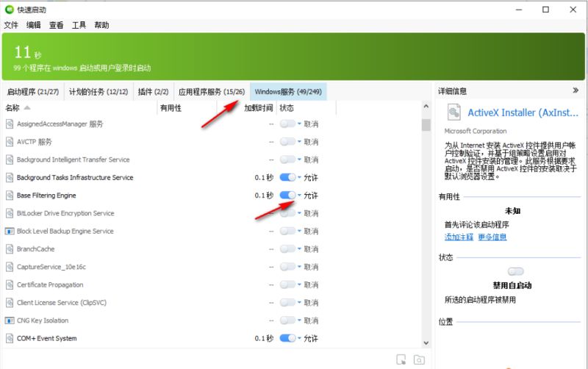The height and width of the screenshot is (369, 588).
Task: Open status dropdown for Base Filtering Engine
Action: [299, 195]
